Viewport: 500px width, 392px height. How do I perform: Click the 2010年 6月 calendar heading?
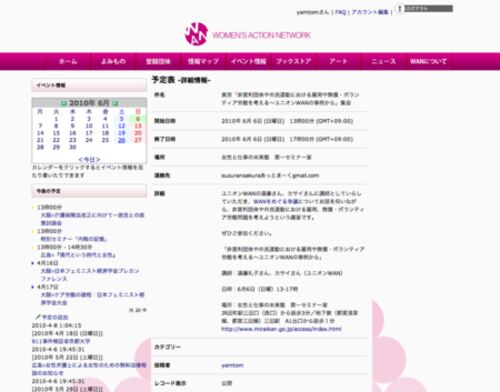click(x=89, y=103)
